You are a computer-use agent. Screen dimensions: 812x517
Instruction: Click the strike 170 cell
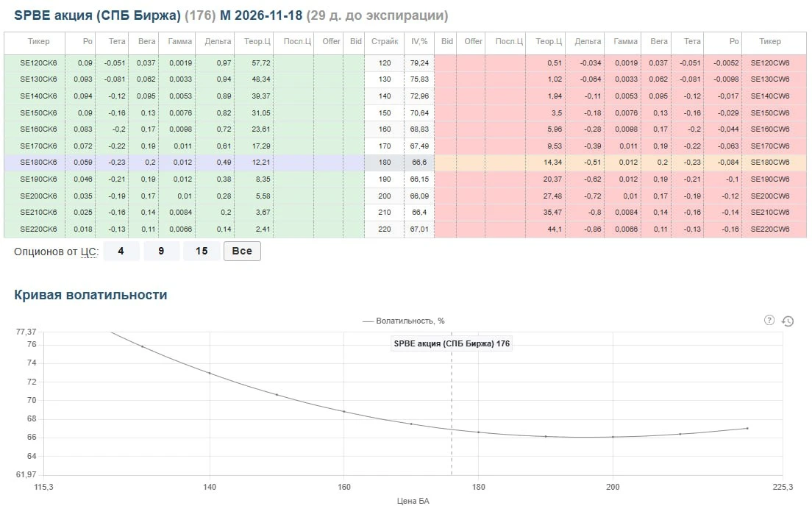384,146
